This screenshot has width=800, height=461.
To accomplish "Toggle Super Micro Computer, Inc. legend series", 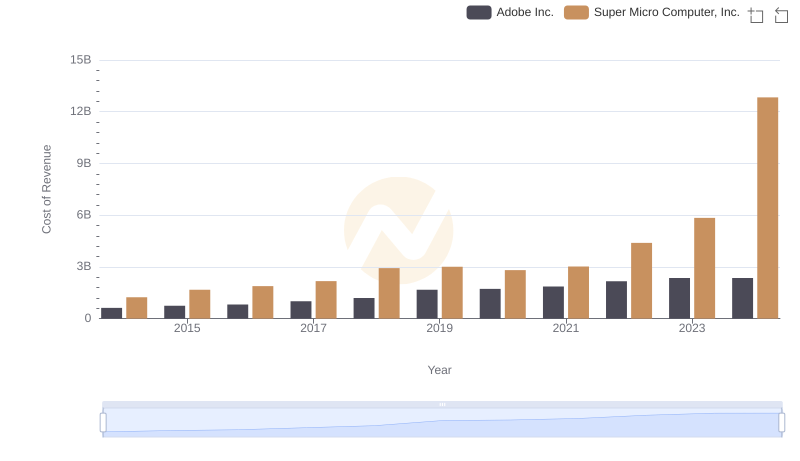I will tap(652, 12).
